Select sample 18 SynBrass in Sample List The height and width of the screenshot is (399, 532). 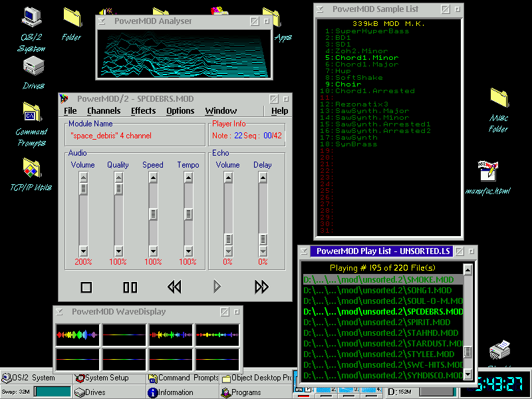click(x=348, y=144)
